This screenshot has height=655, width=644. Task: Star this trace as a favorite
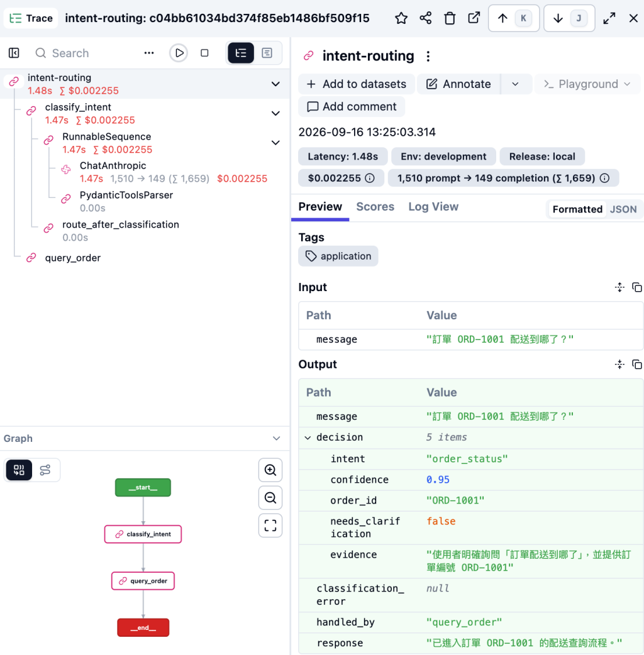[401, 18]
